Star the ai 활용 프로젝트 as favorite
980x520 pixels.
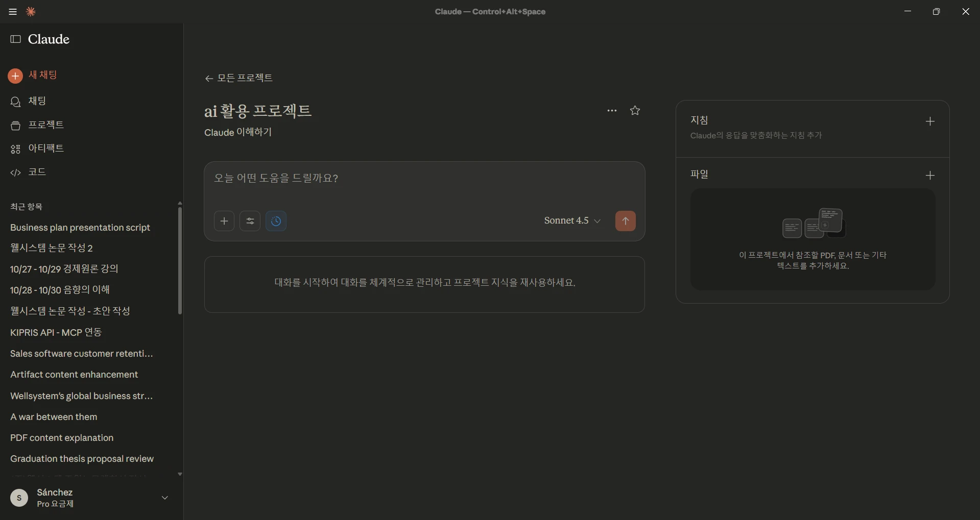pyautogui.click(x=635, y=111)
